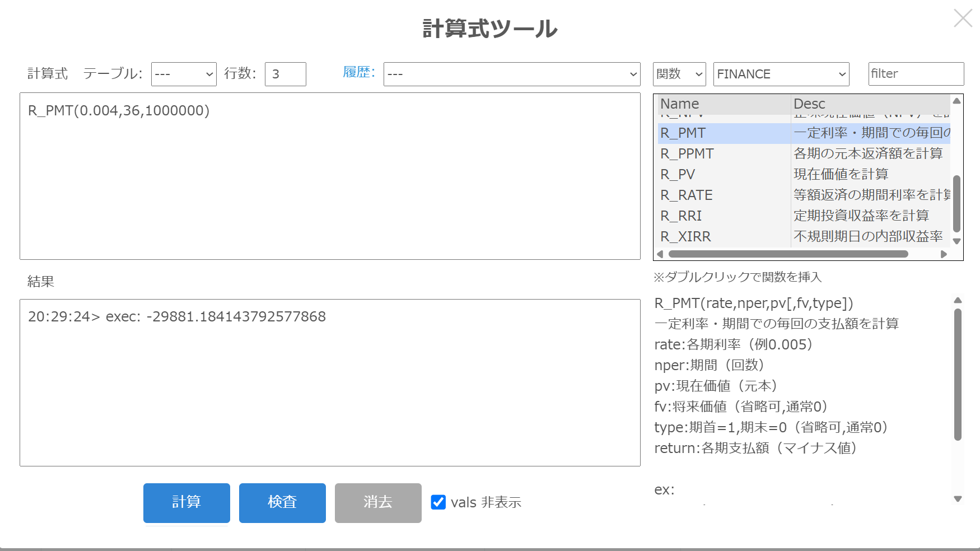Select the R_XIRR function row

pos(804,237)
